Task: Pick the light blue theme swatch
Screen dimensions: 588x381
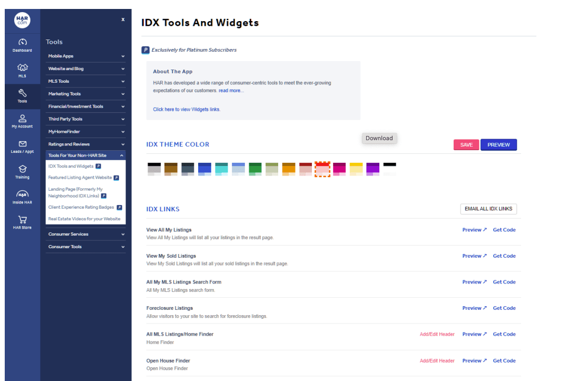Action: click(x=238, y=169)
